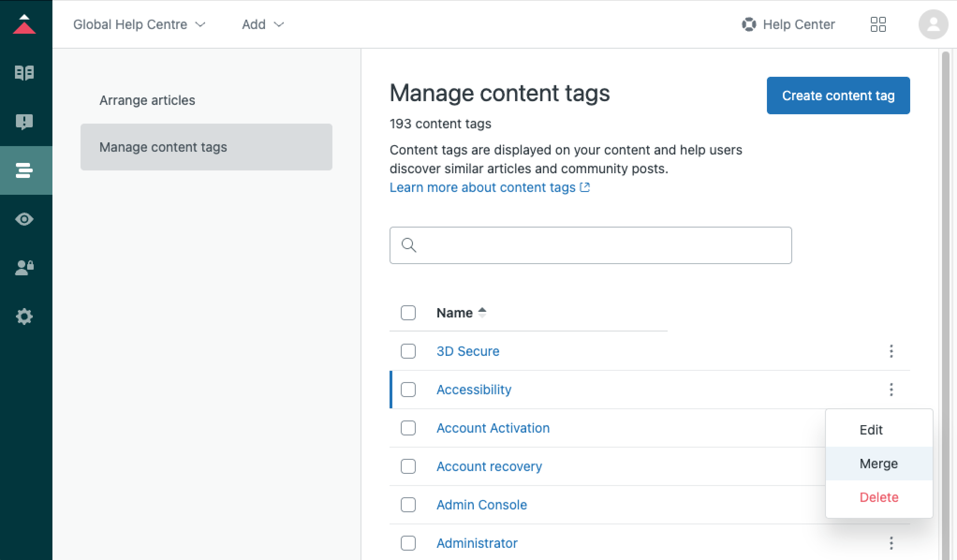Open the Learn more about content tags link
The height and width of the screenshot is (560, 957).
[x=490, y=187]
